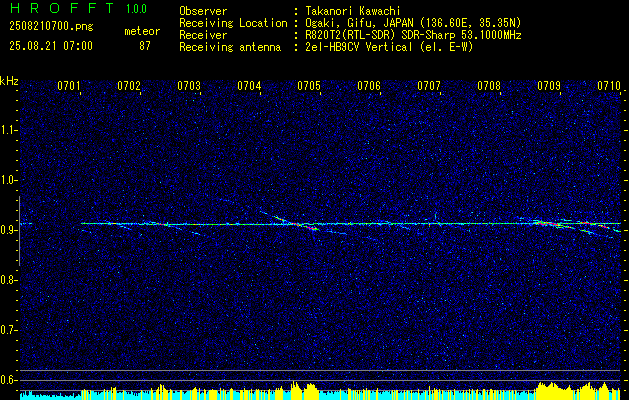This screenshot has height=400, width=629.
Task: Click the 0704 time marker
Action: pyautogui.click(x=249, y=86)
